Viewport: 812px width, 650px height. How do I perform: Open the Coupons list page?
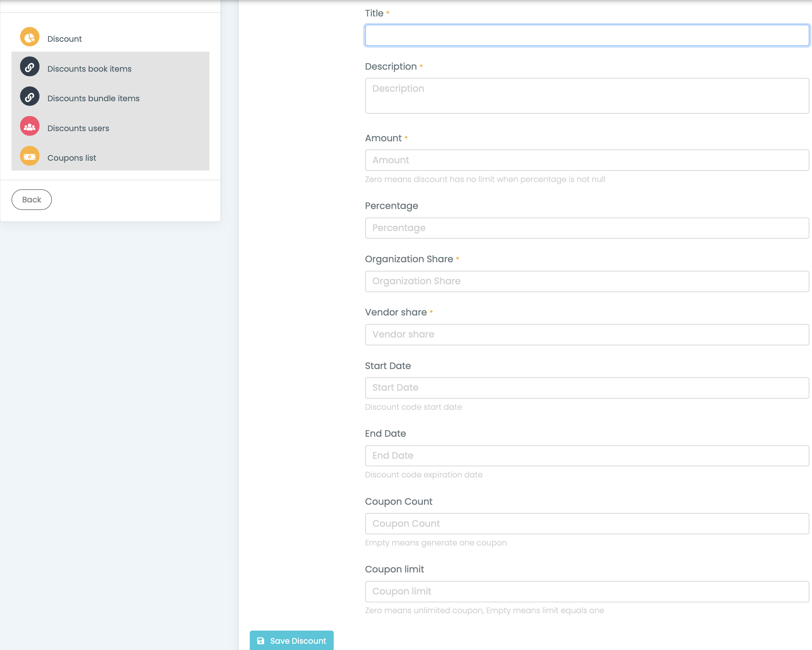pyautogui.click(x=72, y=158)
